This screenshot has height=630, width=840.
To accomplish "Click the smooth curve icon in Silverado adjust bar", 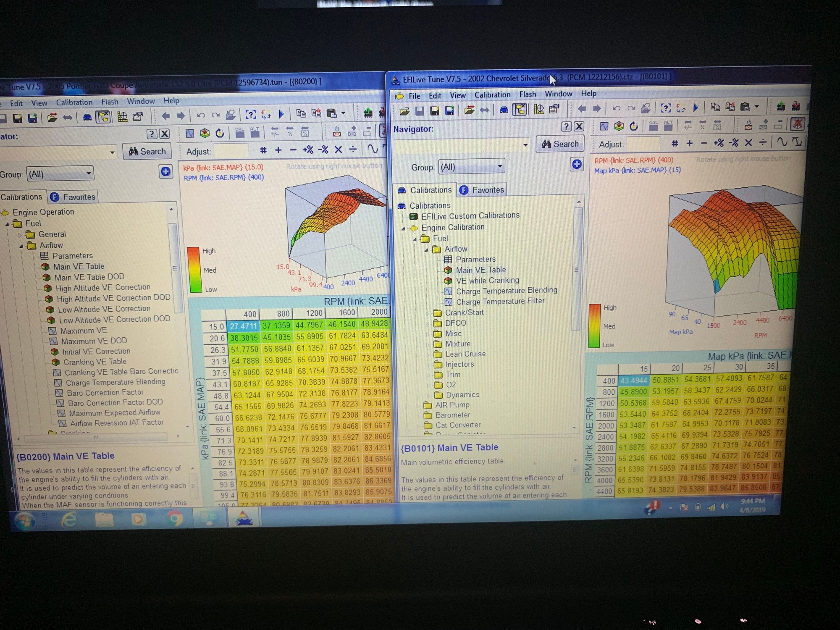I will point(782,142).
